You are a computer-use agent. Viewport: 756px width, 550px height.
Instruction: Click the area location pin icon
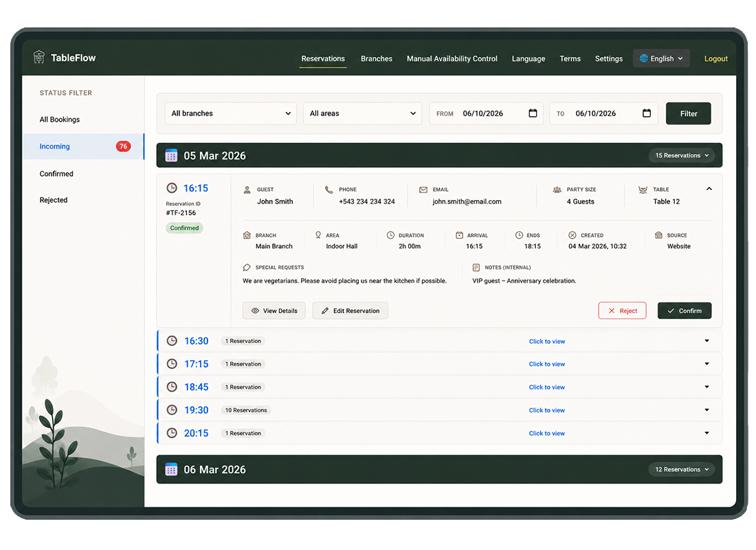click(x=318, y=235)
